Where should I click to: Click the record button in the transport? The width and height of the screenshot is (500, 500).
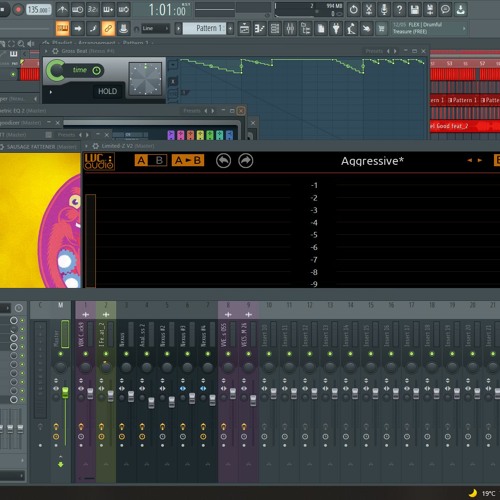click(x=18, y=10)
